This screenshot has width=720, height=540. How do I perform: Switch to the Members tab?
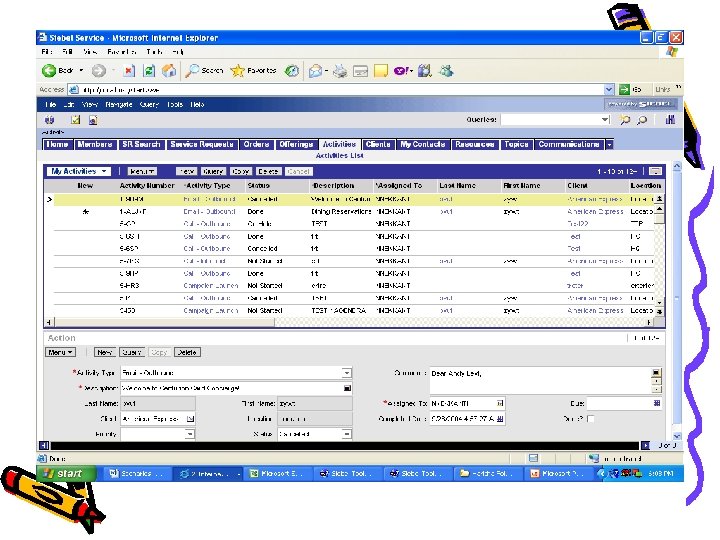pyautogui.click(x=95, y=144)
